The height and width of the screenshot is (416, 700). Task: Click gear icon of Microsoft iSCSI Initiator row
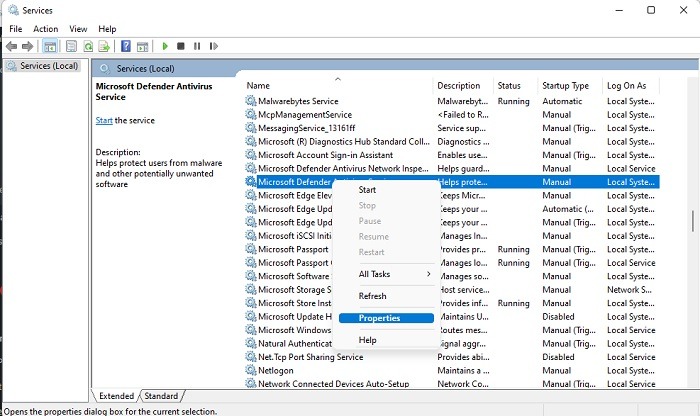[x=251, y=236]
